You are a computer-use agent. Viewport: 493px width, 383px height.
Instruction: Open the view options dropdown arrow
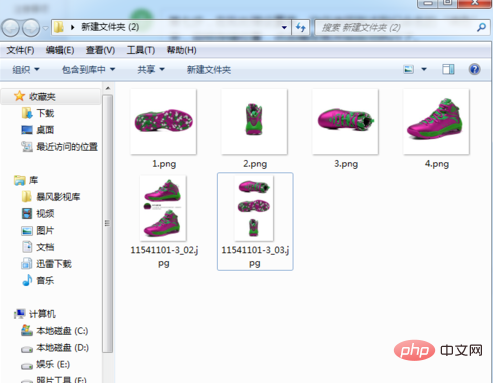424,69
